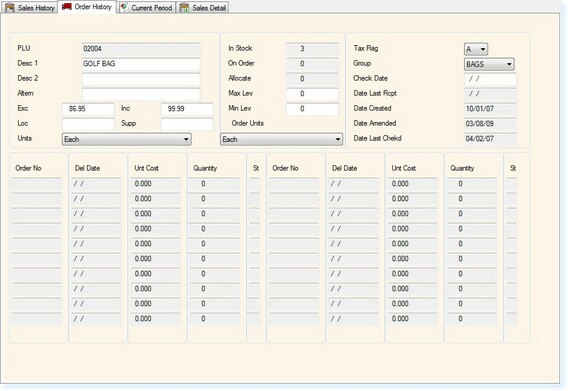The height and width of the screenshot is (391, 568).
Task: Click the Inc price field 99.99
Action: pyautogui.click(x=187, y=109)
